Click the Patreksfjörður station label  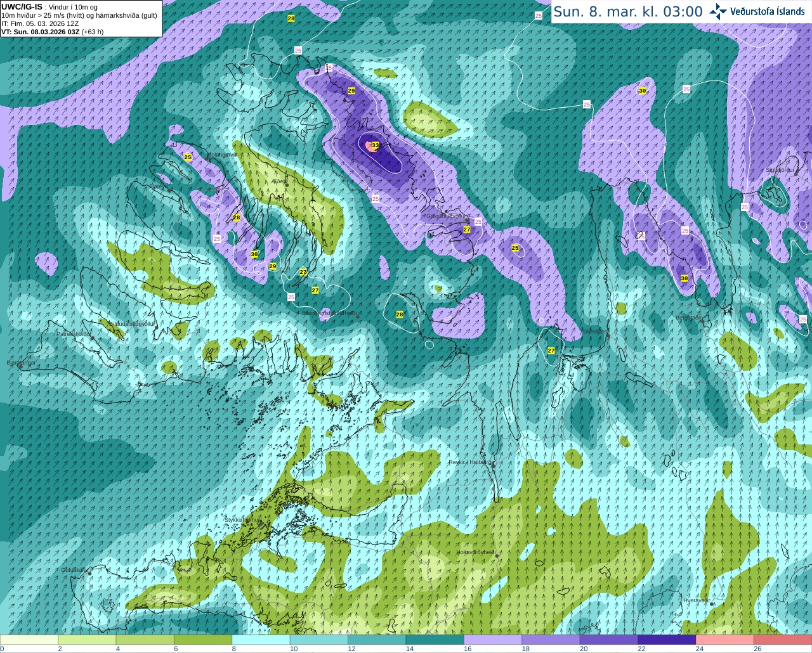pyautogui.click(x=74, y=333)
